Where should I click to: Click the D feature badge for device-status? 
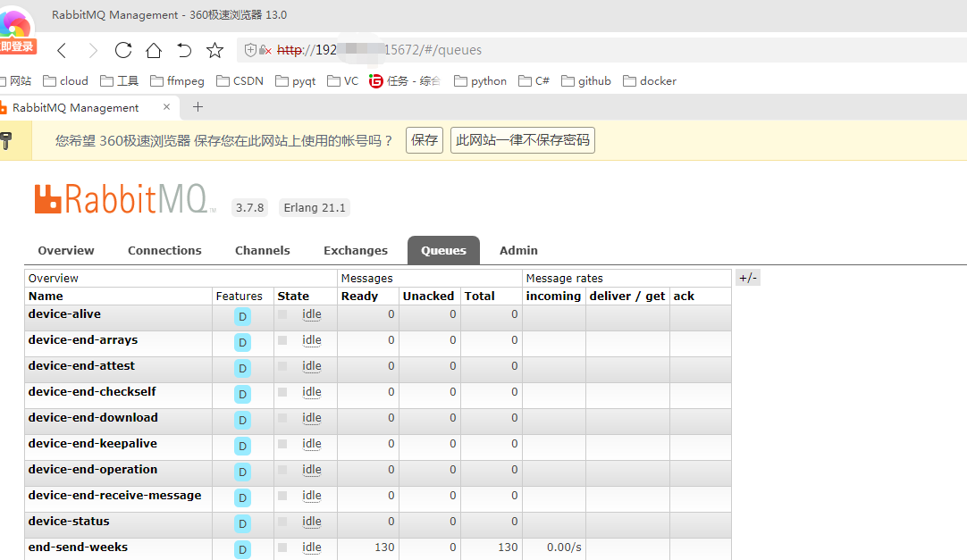coord(242,524)
